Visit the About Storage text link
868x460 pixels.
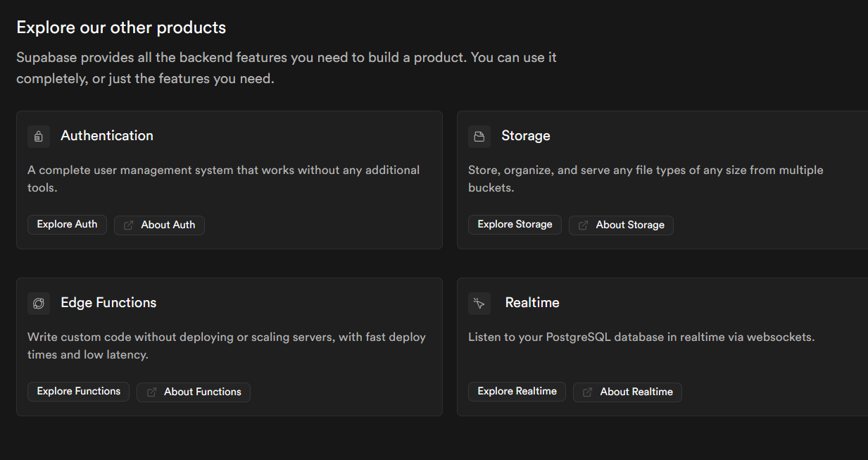click(x=630, y=225)
